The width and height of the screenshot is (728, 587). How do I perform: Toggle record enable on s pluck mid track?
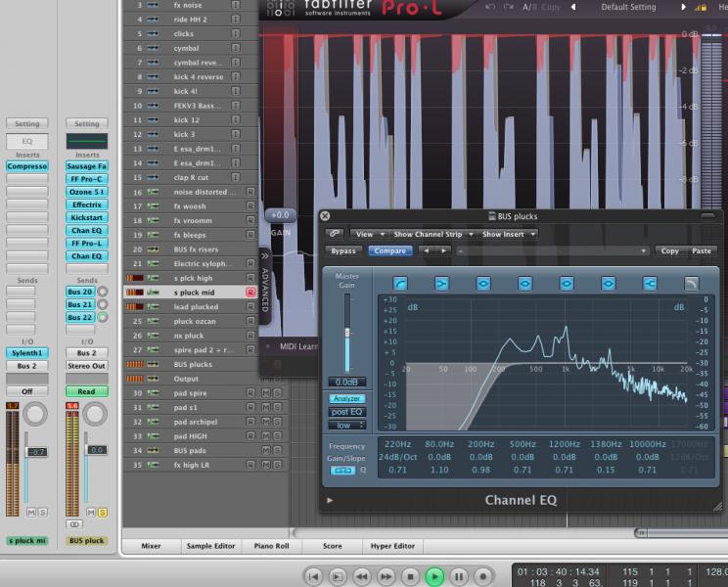click(250, 293)
